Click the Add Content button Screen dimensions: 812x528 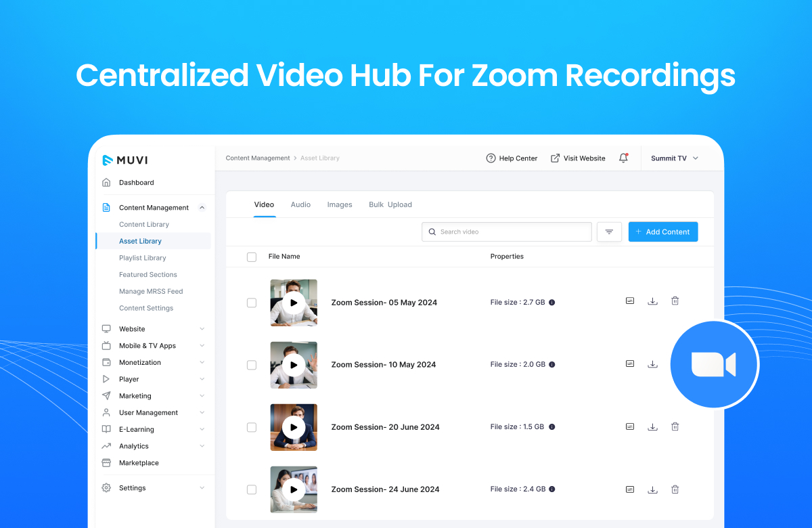click(x=663, y=232)
